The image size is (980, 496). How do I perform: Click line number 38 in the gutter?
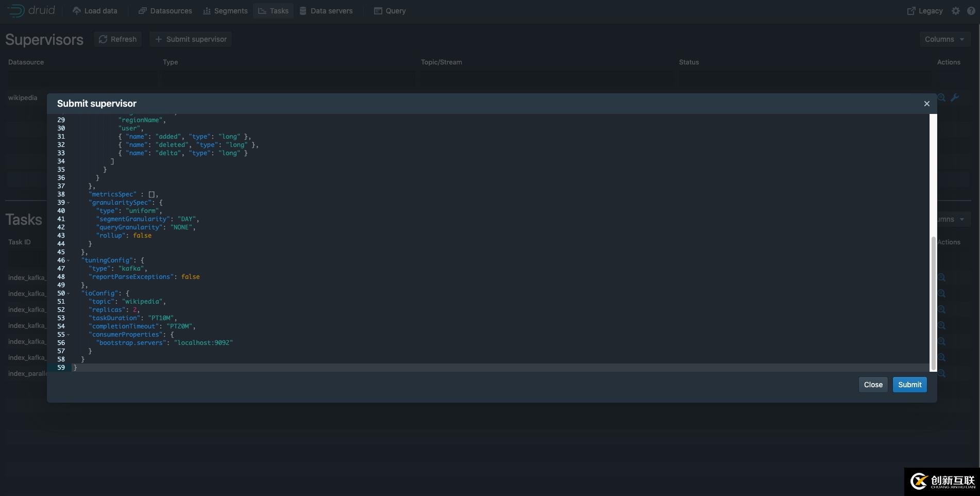pos(61,194)
